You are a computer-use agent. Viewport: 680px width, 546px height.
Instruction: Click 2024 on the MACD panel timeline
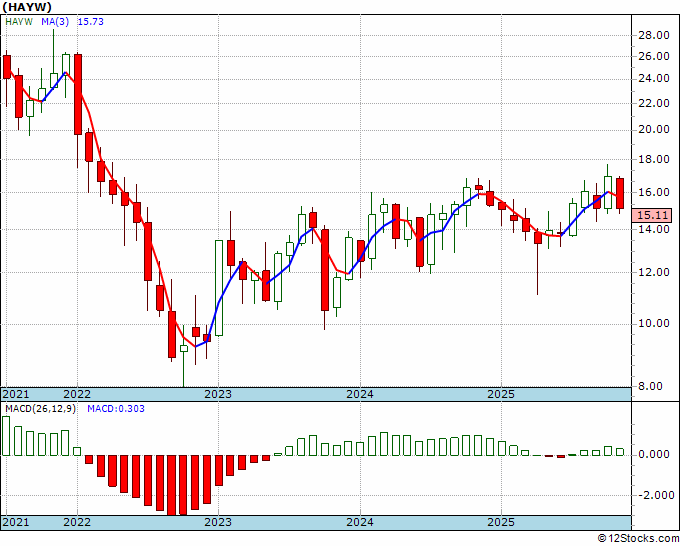pyautogui.click(x=360, y=522)
